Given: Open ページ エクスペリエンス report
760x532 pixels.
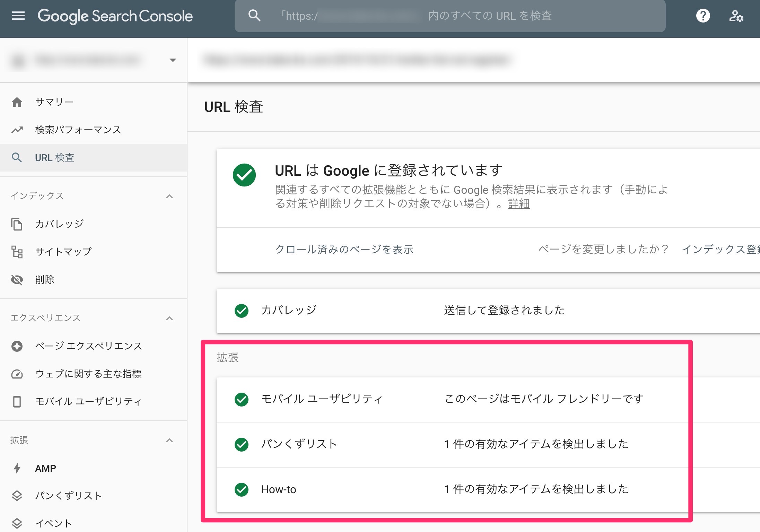Looking at the screenshot, I should click(x=94, y=346).
